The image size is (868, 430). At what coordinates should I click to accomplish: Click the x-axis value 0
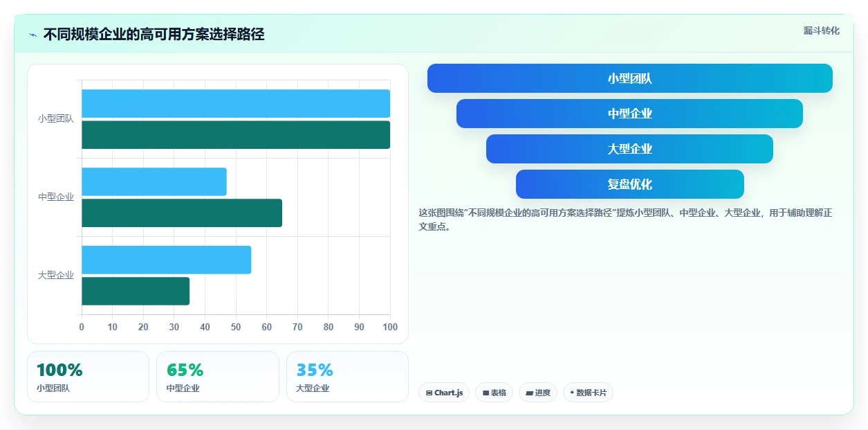82,328
